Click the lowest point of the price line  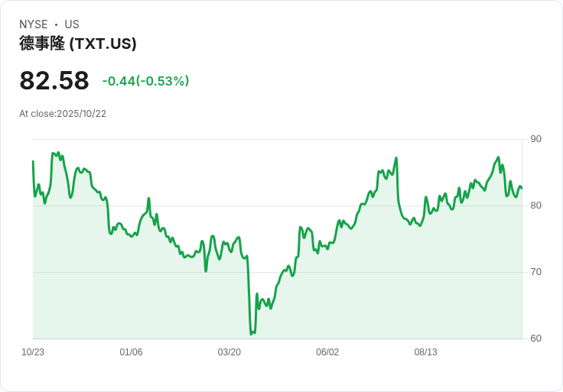[x=251, y=334]
